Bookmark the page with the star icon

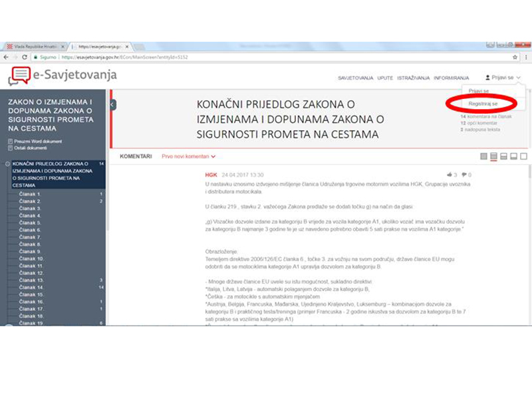[515, 58]
